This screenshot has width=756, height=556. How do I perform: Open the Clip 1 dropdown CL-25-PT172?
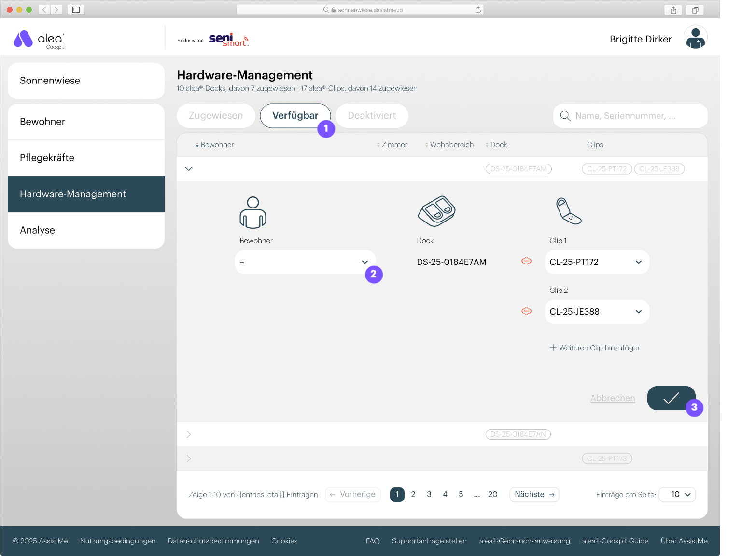point(596,262)
